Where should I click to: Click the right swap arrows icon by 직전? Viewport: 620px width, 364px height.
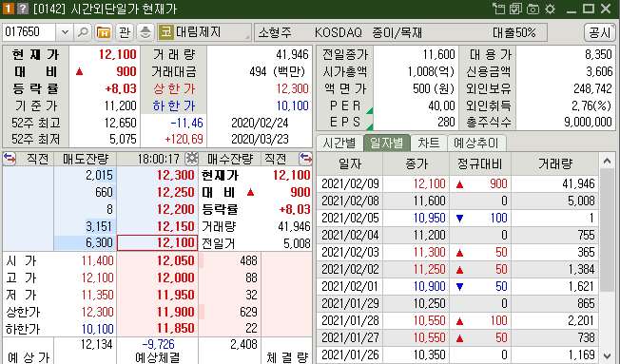pyautogui.click(x=305, y=159)
